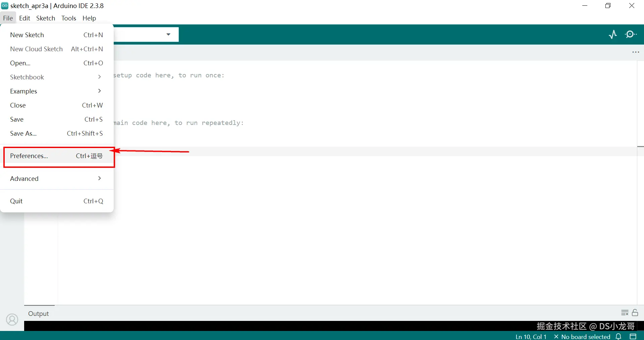Screen dimensions: 644x340
Task: Select Quit from the File menu
Action: (x=57, y=201)
